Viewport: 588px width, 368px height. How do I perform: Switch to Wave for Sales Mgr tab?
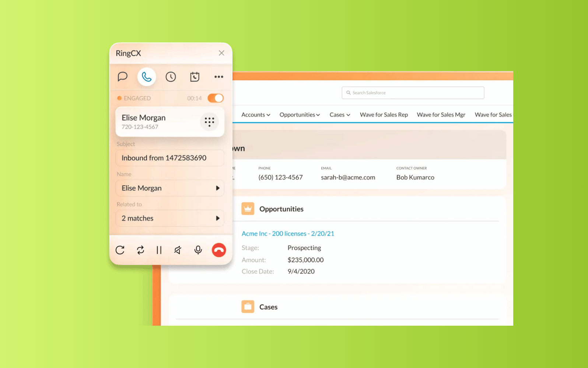[x=441, y=115]
